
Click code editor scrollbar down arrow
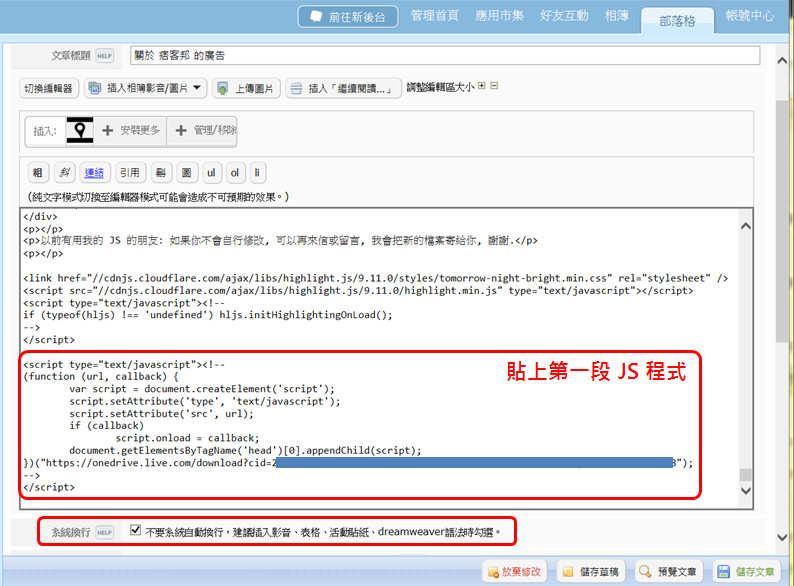[x=745, y=490]
